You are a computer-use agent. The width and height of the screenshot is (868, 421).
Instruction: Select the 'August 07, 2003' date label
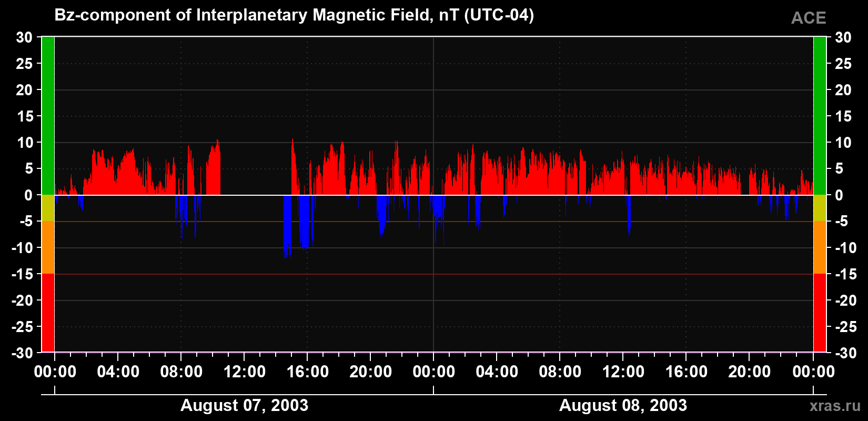[244, 405]
